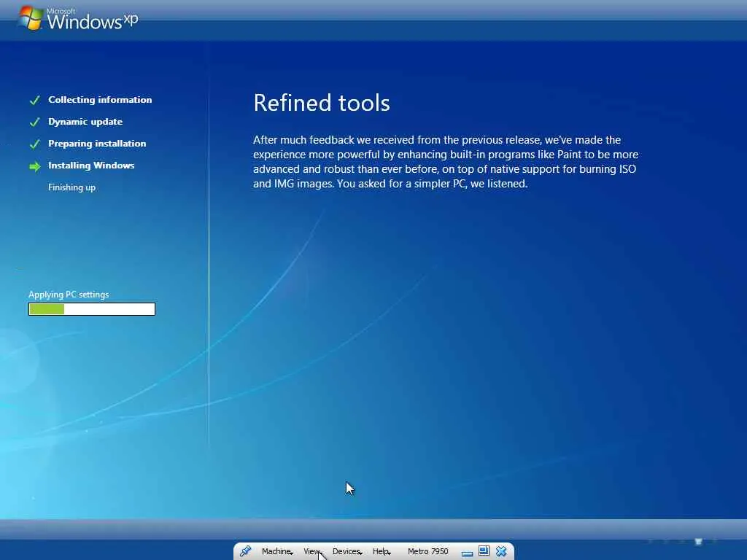The height and width of the screenshot is (560, 747).
Task: Exit fullscreen using the restore icon on mini toolbar
Action: (x=484, y=551)
